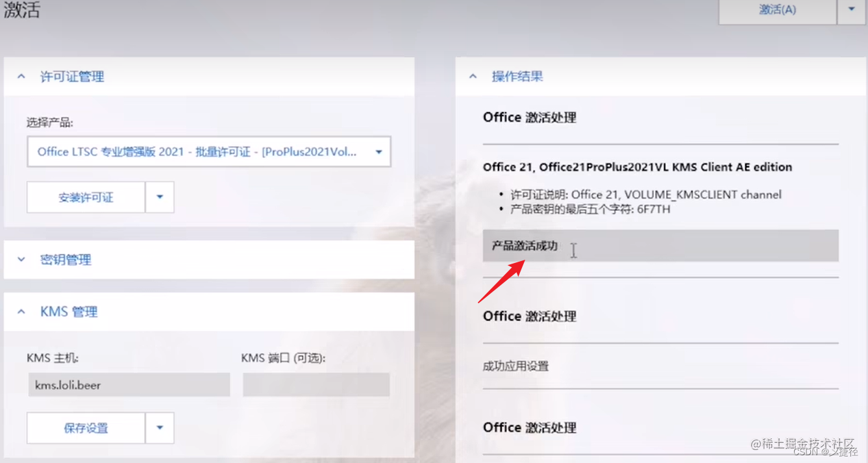Click the 许可证管理 section header label
The width and height of the screenshot is (868, 463).
tap(72, 77)
